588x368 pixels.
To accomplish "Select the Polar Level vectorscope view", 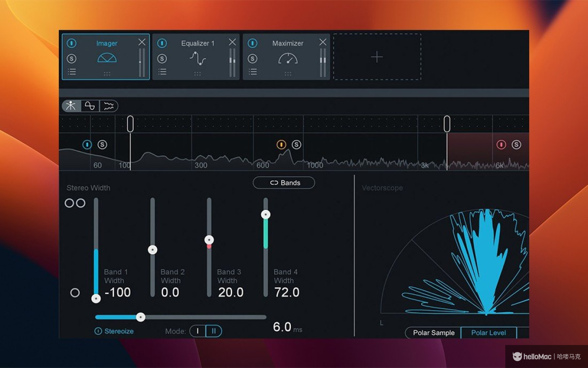I will point(489,333).
